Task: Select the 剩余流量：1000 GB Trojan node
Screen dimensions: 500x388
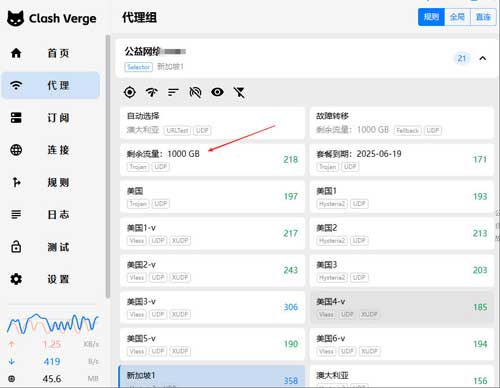Action: coord(212,160)
